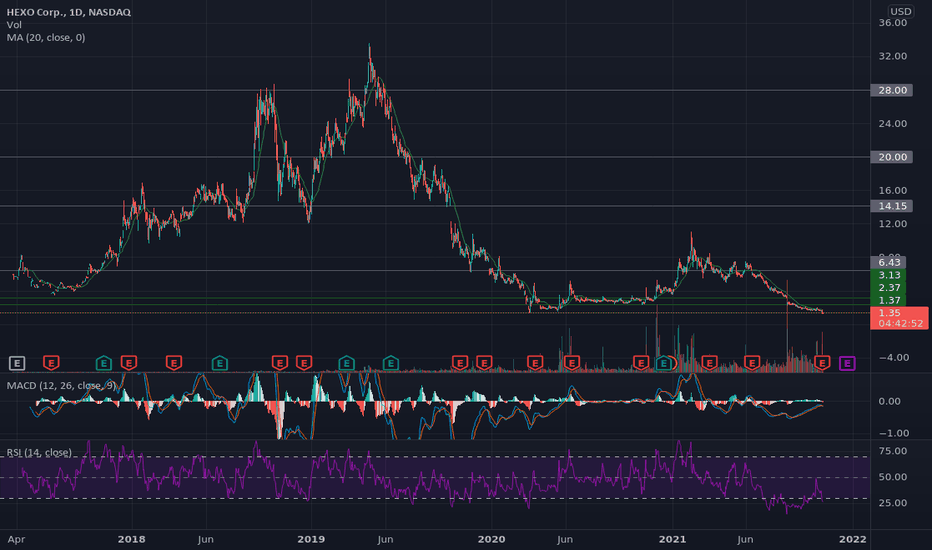Click the purple upcoming earnings E marker
This screenshot has width=932, height=550.
[847, 363]
